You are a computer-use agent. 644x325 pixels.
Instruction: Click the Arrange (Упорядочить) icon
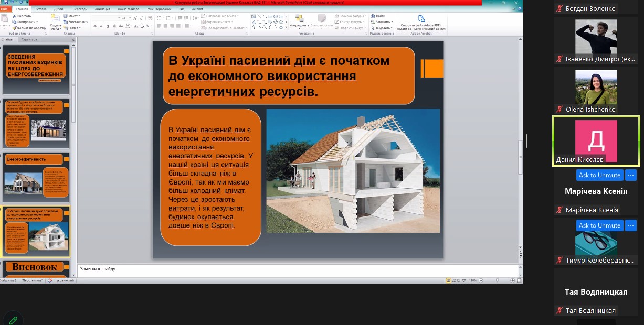(299, 20)
